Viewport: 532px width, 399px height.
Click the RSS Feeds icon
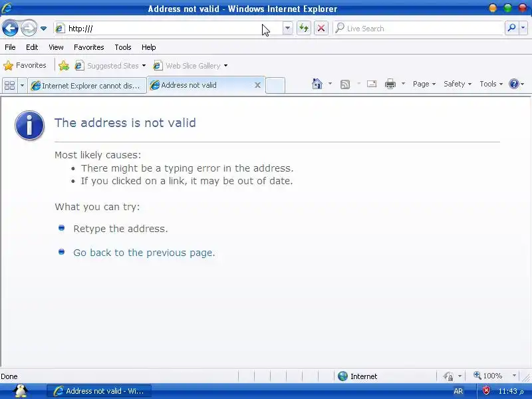[344, 84]
